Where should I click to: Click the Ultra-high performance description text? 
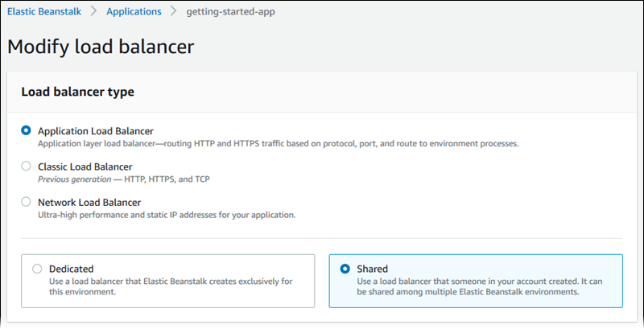[x=167, y=215]
